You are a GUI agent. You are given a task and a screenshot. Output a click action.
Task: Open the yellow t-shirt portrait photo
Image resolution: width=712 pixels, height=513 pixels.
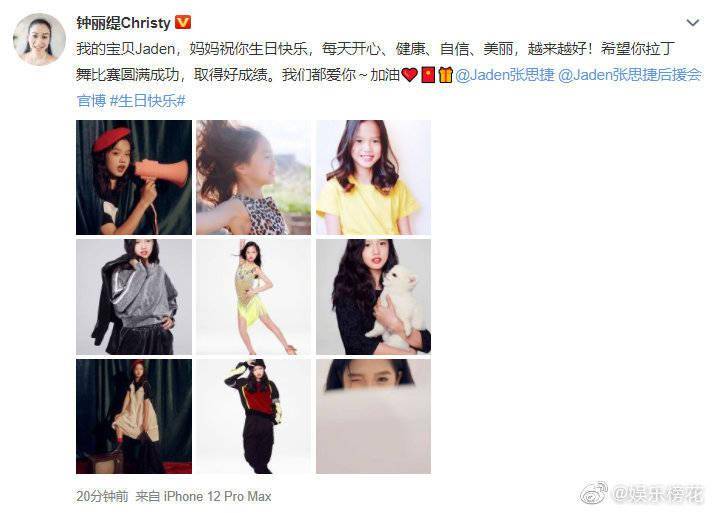373,177
